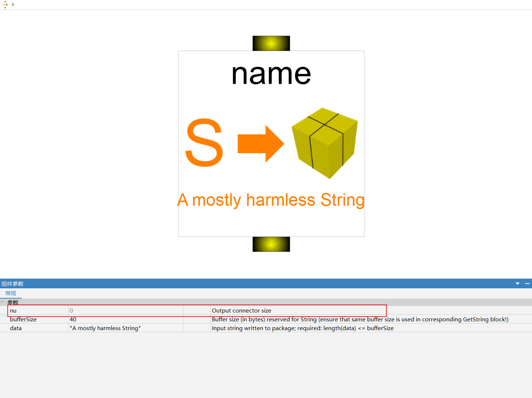The image size is (532, 398).
Task: Open the 组件参数 panel dropdown arrow
Action: [x=518, y=284]
